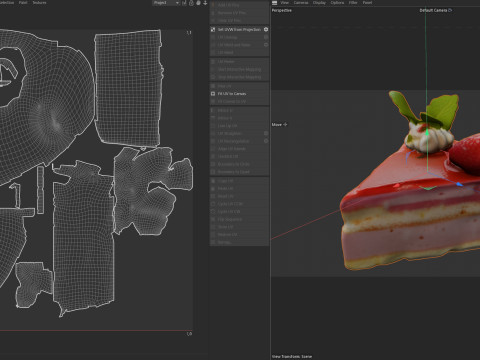Image resolution: width=480 pixels, height=360 pixels.
Task: Click Align UV Islands command
Action: point(239,149)
